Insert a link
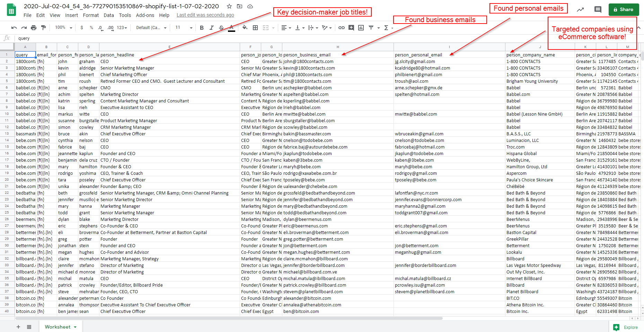 [x=342, y=28]
